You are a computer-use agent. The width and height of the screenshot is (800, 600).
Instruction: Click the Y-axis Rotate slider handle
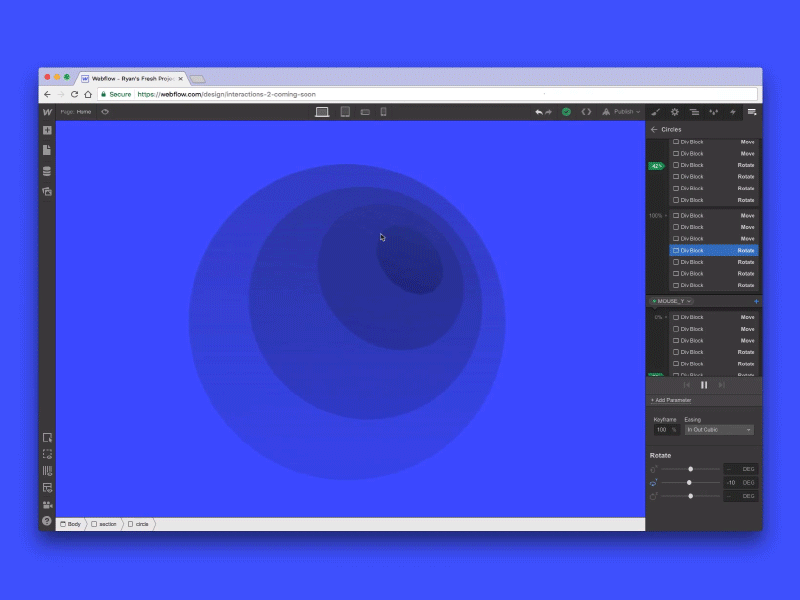[690, 482]
